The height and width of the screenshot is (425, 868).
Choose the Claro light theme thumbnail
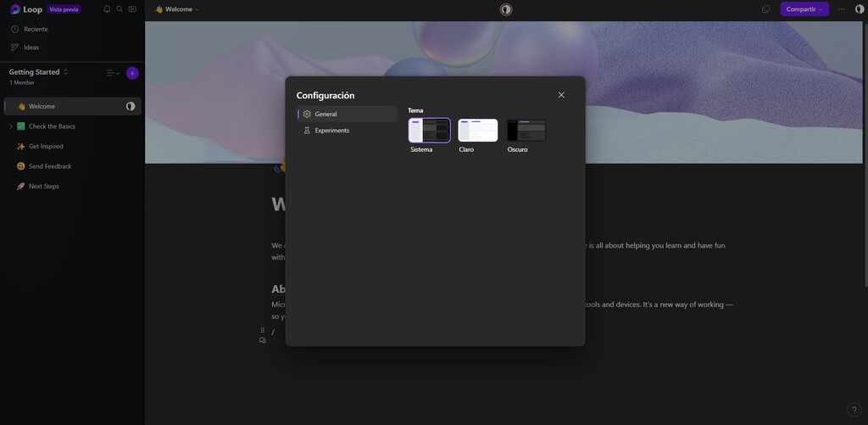(478, 131)
